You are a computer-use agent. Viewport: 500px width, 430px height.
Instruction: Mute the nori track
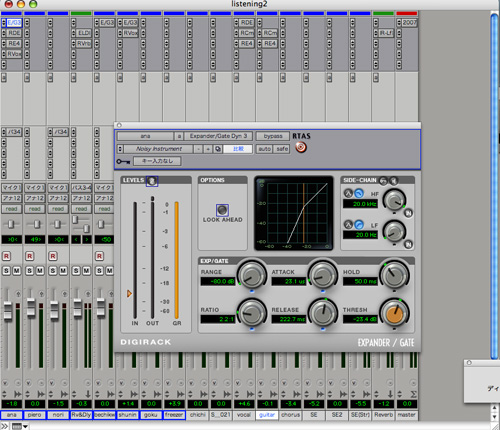click(63, 270)
